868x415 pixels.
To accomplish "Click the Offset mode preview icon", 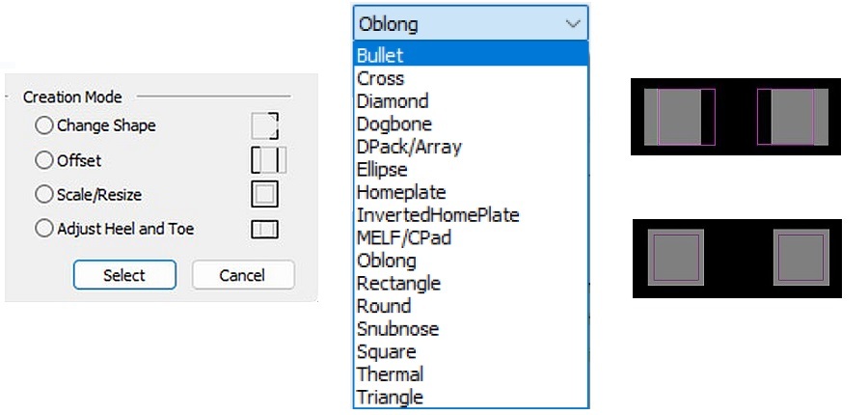I will pos(269,160).
